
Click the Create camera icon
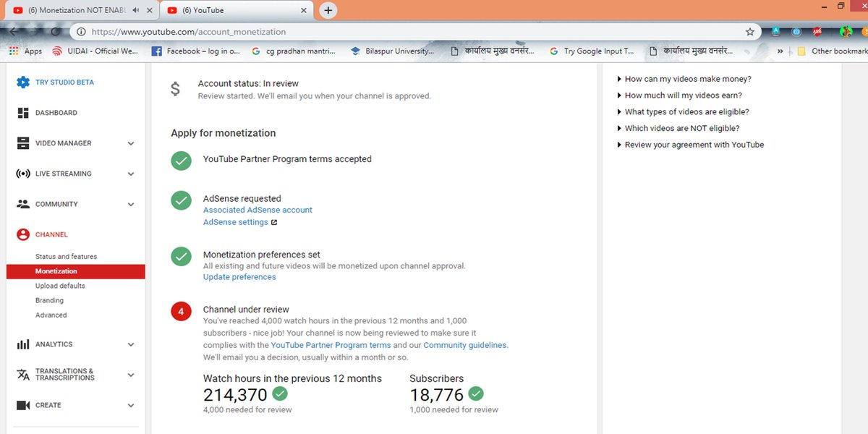click(23, 405)
